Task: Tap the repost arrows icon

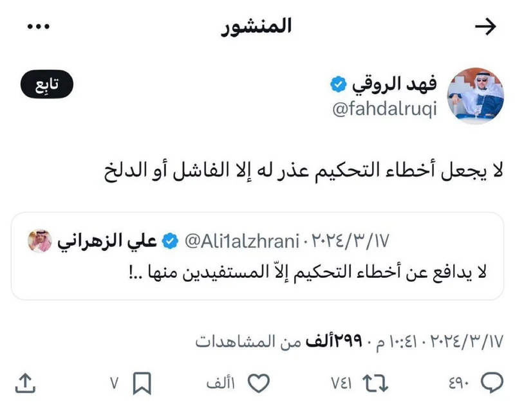Action: coord(375,383)
